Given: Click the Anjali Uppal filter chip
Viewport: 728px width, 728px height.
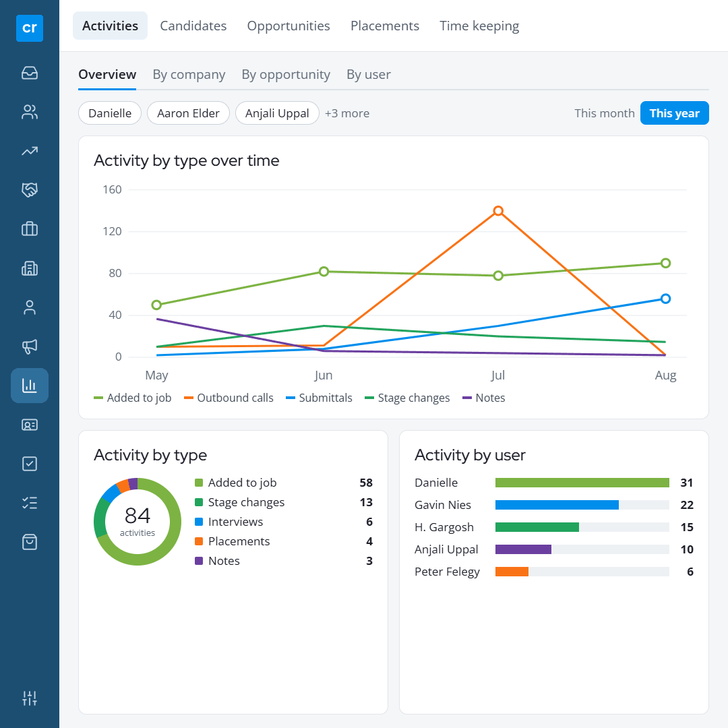Looking at the screenshot, I should (277, 113).
